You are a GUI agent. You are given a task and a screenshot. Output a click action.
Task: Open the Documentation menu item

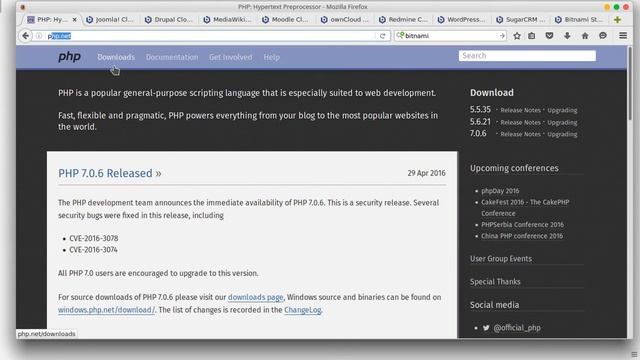(x=172, y=57)
